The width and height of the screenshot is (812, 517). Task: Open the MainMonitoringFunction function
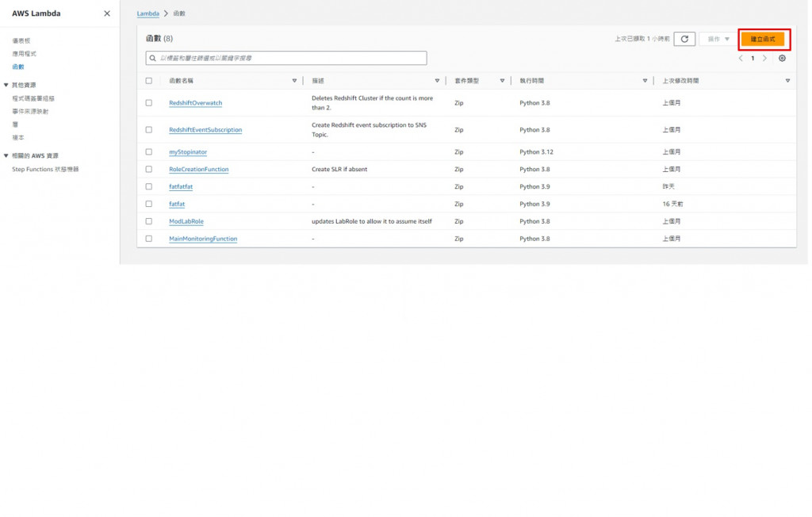point(203,239)
